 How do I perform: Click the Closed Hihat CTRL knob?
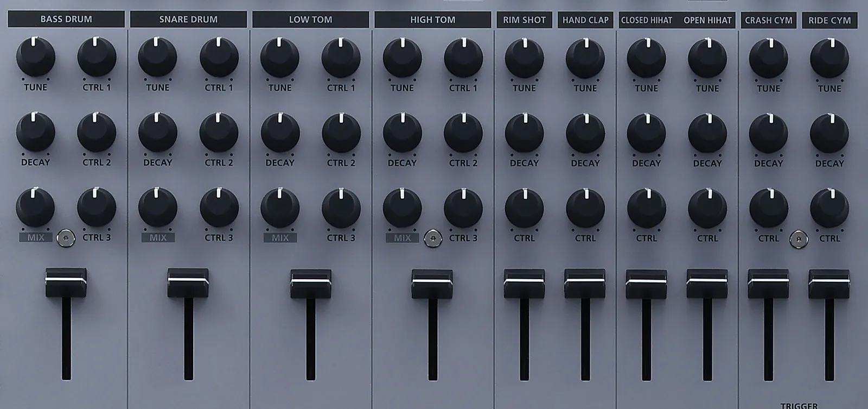tap(646, 209)
